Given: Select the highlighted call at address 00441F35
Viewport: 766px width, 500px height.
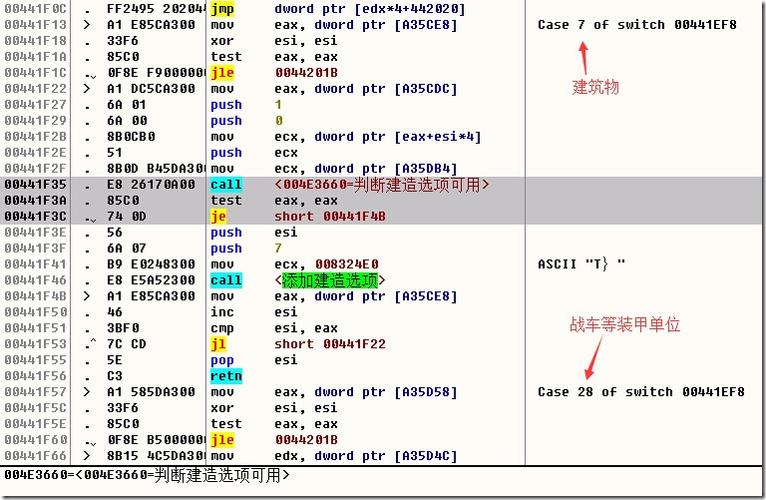Looking at the screenshot, I should point(226,185).
